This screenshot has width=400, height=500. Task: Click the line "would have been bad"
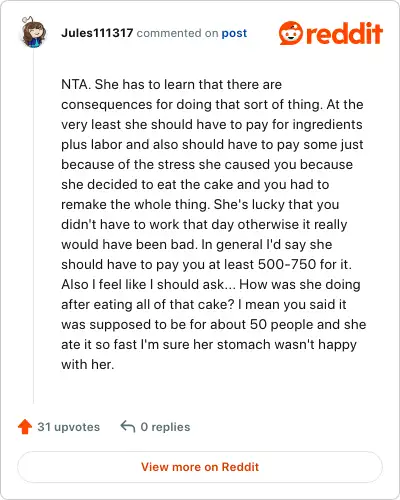coord(197,244)
